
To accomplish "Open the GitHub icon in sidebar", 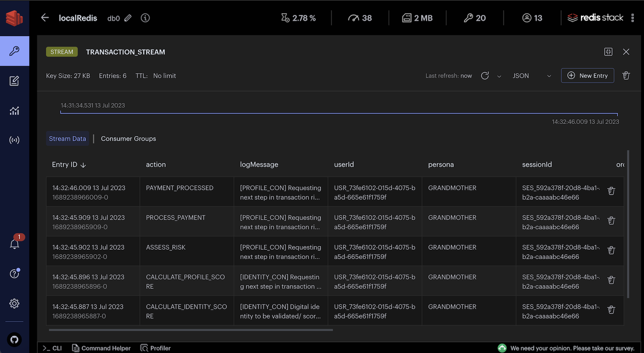I will (14, 340).
